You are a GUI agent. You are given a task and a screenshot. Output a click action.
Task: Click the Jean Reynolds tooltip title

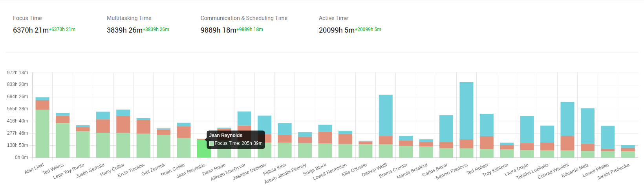point(226,135)
